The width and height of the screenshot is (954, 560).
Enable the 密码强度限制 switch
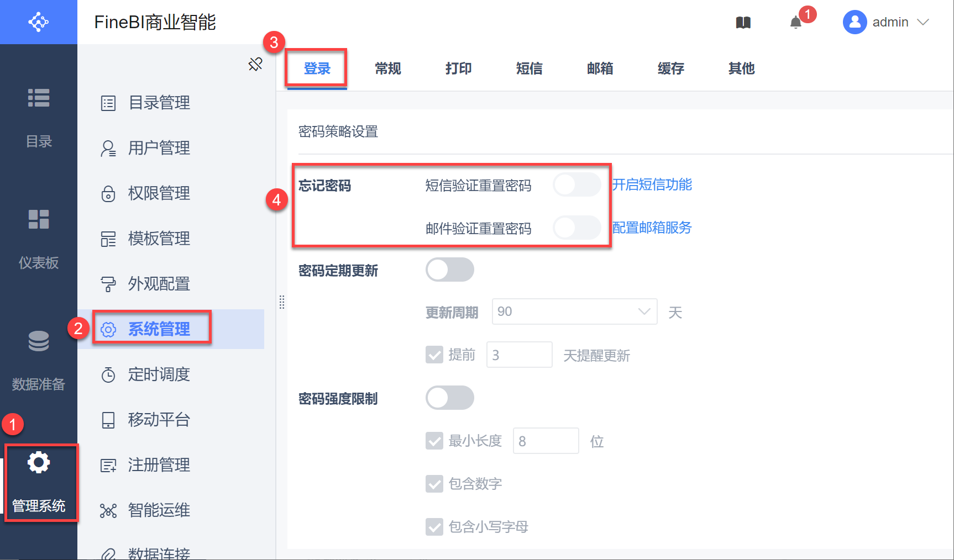(x=449, y=398)
